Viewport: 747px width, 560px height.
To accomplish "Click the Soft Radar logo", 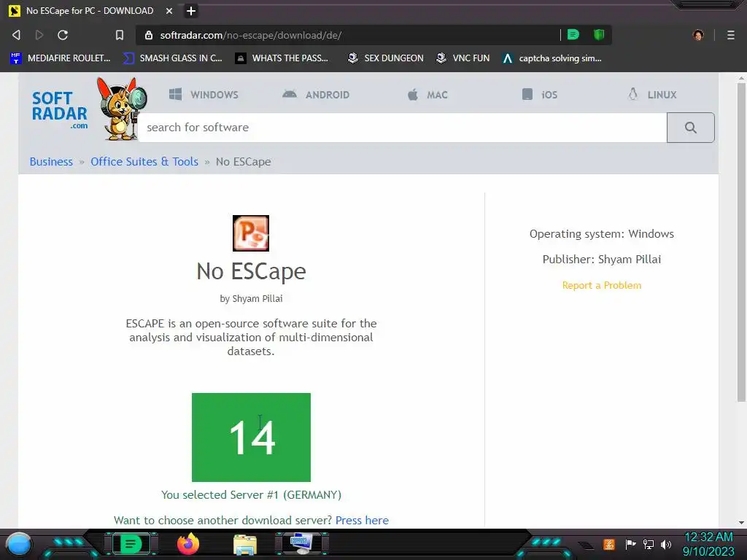I will 60,110.
